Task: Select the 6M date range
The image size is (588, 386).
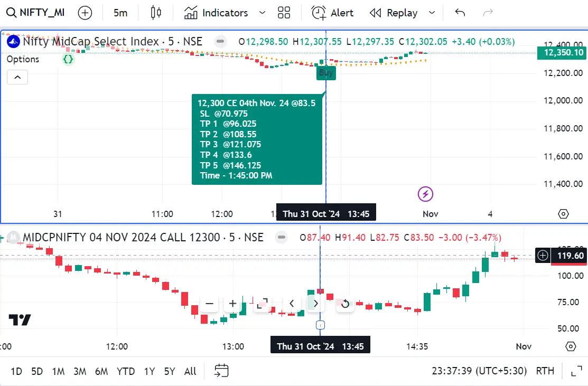Action: coord(101,371)
